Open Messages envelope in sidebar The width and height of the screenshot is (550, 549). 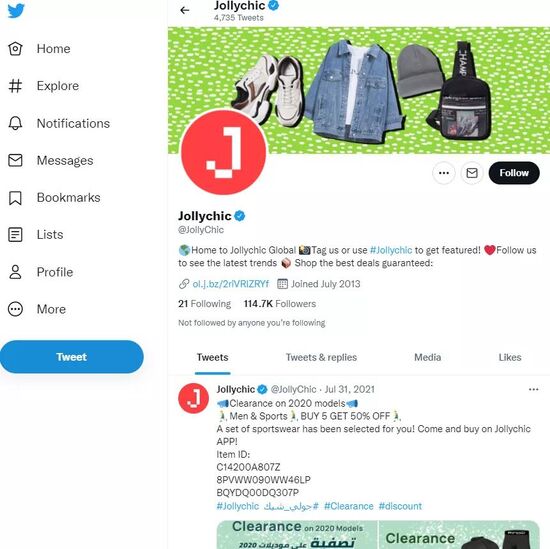pos(15,160)
